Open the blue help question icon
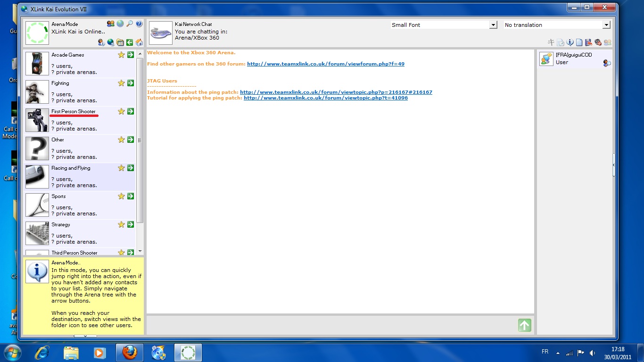 pyautogui.click(x=139, y=24)
